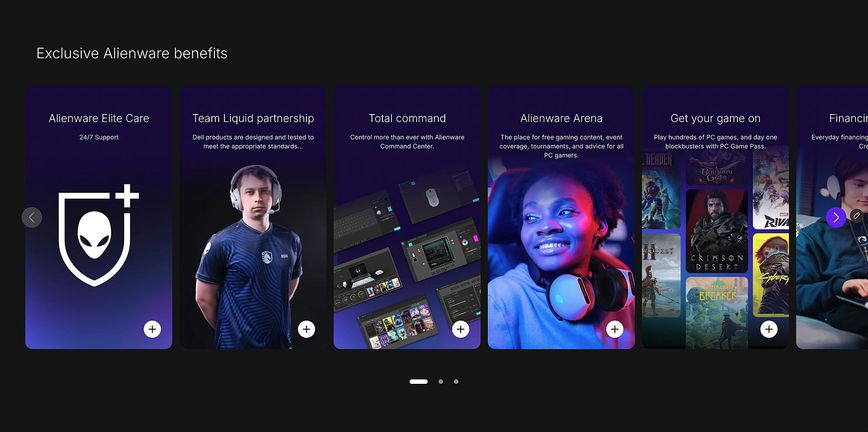Click text about Dell products tested standards

253,142
